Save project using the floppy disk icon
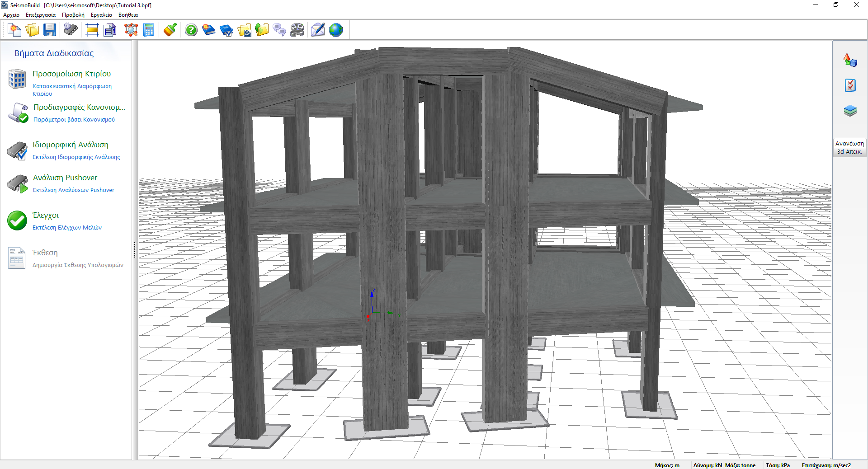The image size is (868, 469). (50, 30)
